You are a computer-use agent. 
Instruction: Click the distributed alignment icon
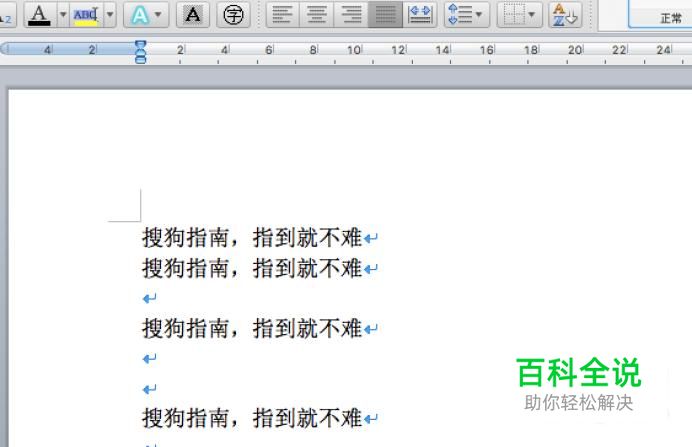(x=420, y=15)
